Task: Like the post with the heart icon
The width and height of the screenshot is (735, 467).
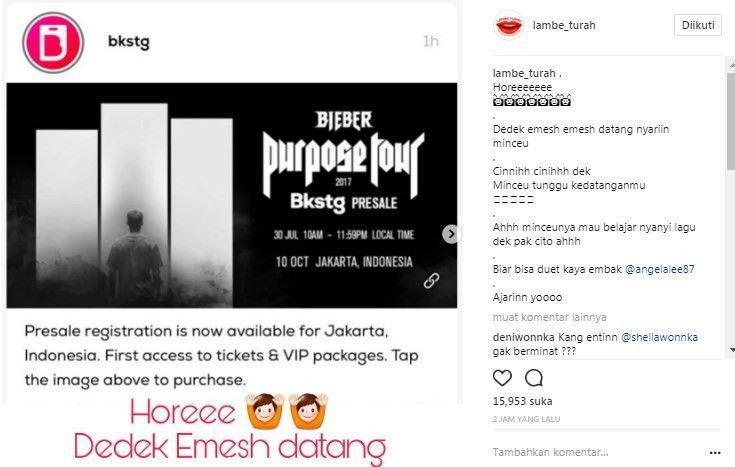Action: (x=502, y=378)
